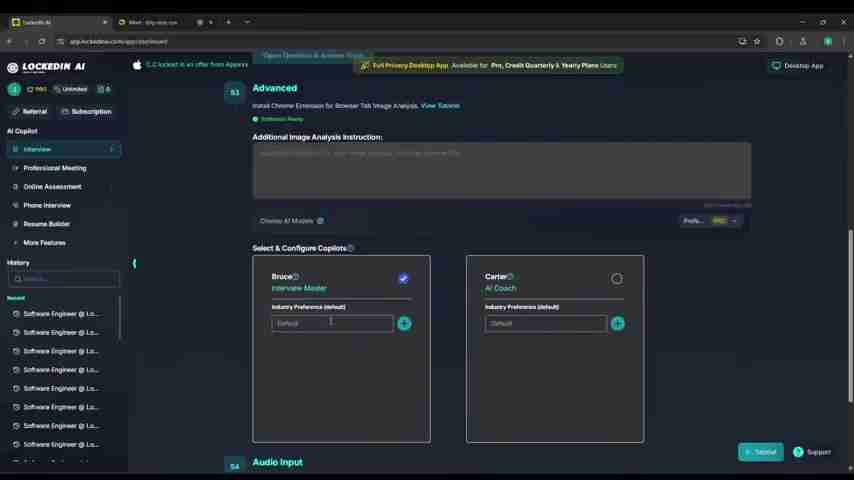Expand the Interview sidebar item chevron

(x=111, y=149)
